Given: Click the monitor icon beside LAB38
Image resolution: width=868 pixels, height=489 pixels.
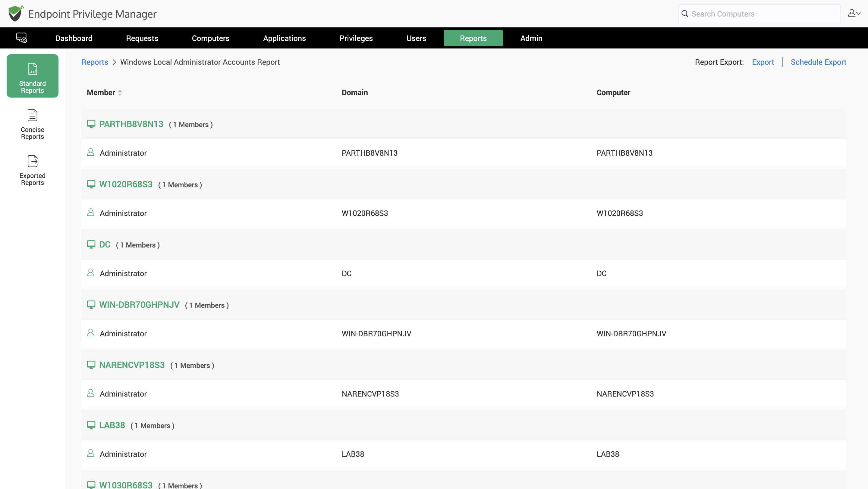Looking at the screenshot, I should pos(91,425).
